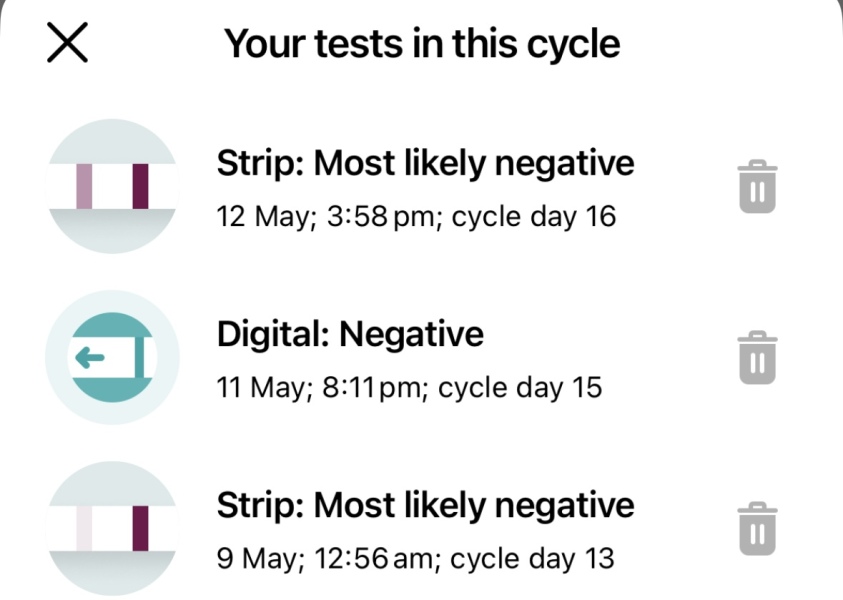This screenshot has width=843, height=600.
Task: Delete the 9 May strip test
Action: (758, 529)
